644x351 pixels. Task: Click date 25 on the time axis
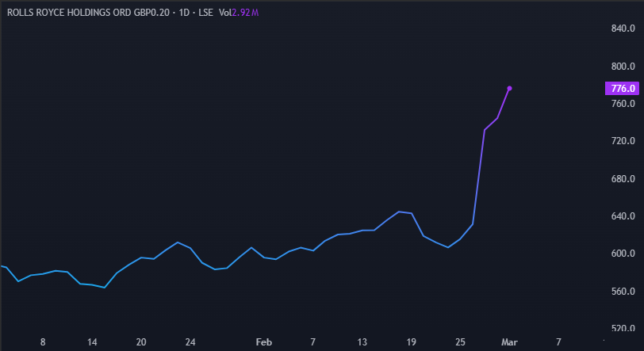[460, 342]
